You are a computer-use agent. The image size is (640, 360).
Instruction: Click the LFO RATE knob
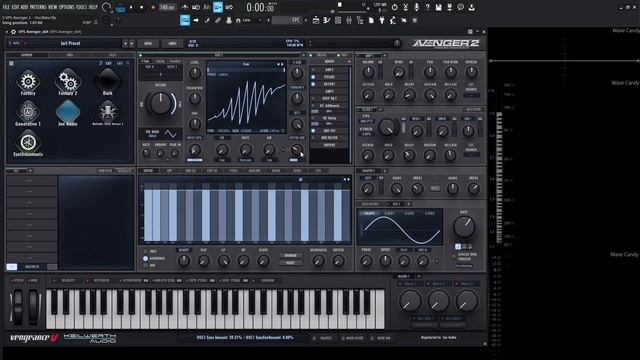(464, 227)
